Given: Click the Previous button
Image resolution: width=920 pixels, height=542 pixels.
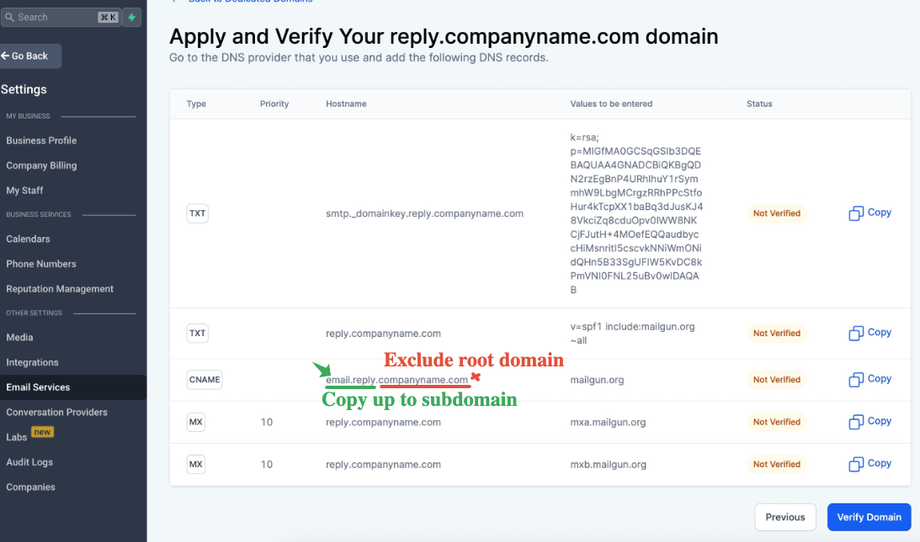Looking at the screenshot, I should pyautogui.click(x=785, y=517).
